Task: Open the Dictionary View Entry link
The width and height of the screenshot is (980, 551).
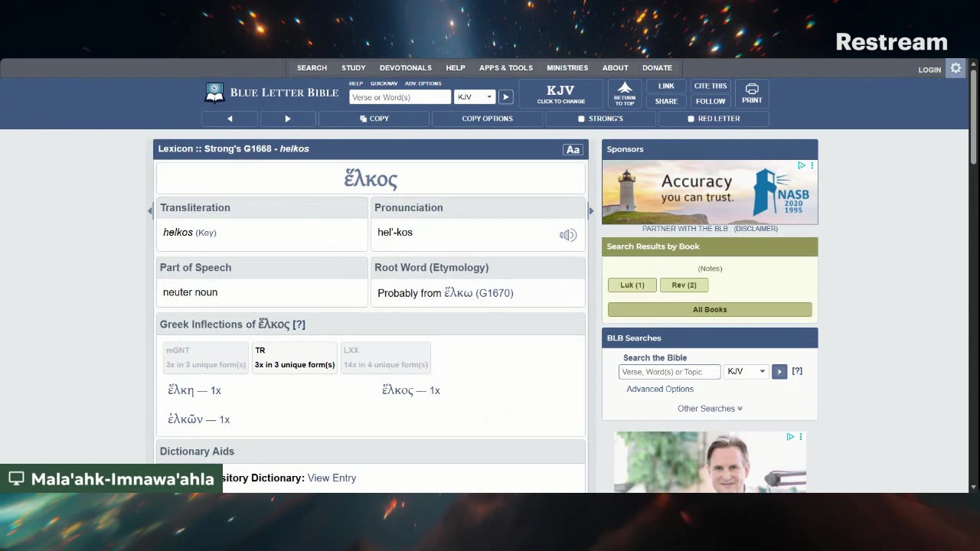Action: pyautogui.click(x=332, y=478)
